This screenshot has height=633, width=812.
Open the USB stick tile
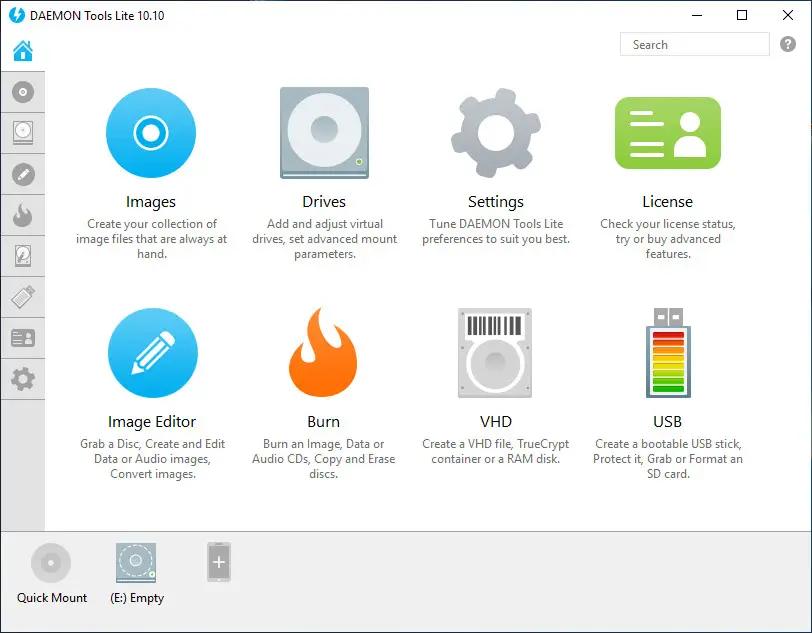(667, 353)
